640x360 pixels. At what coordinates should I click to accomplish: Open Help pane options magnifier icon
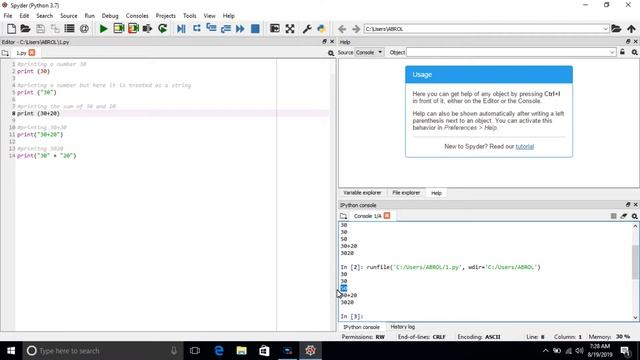(x=635, y=52)
